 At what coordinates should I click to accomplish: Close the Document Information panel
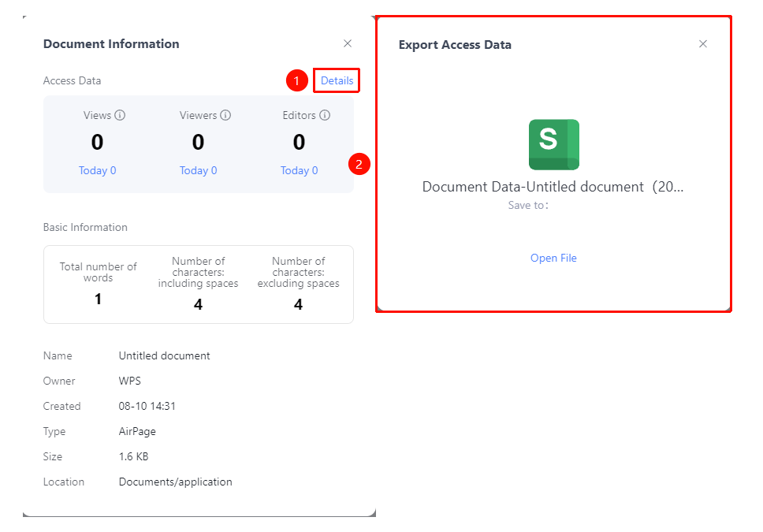coord(348,44)
